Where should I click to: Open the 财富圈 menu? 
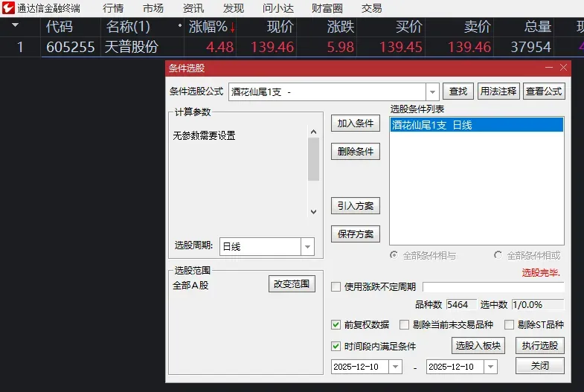327,8
